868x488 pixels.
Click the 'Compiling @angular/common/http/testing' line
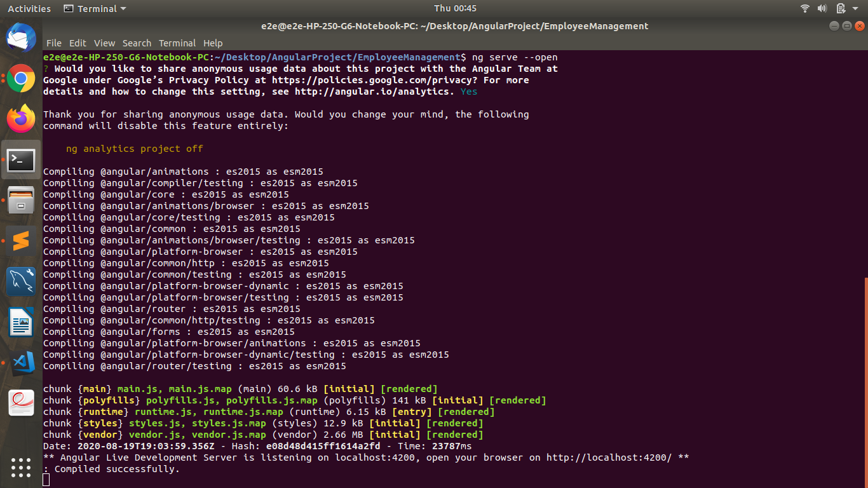209,320
